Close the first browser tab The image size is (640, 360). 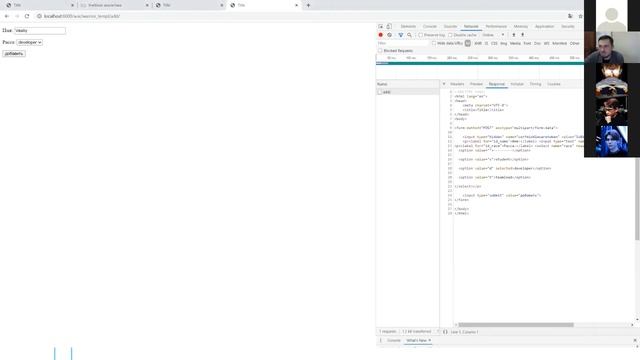73,5
